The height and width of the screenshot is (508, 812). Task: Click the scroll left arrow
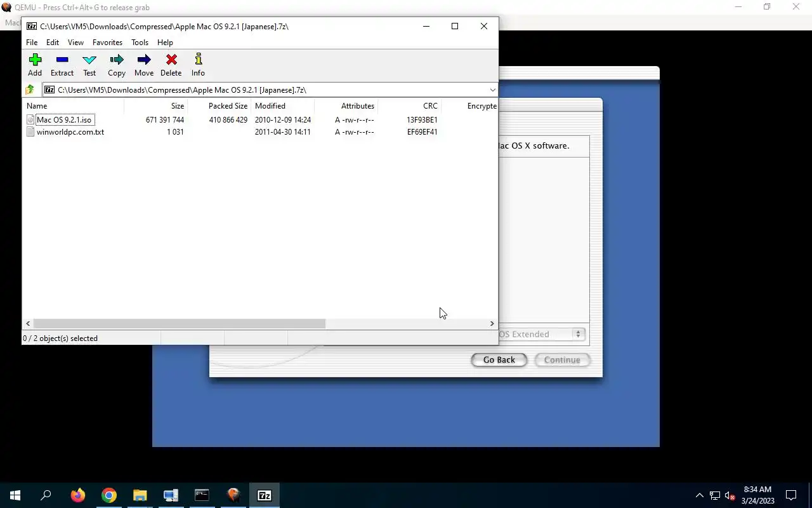click(28, 323)
